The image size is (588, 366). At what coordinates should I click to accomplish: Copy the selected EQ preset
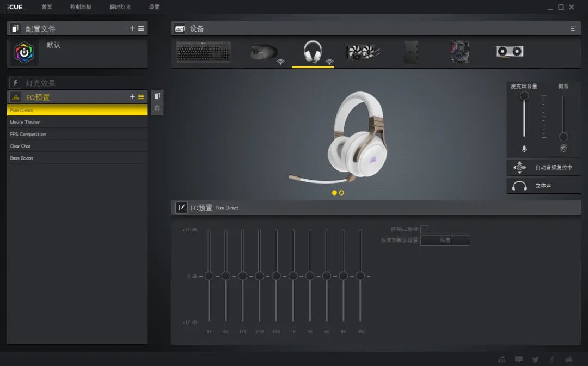pos(157,96)
